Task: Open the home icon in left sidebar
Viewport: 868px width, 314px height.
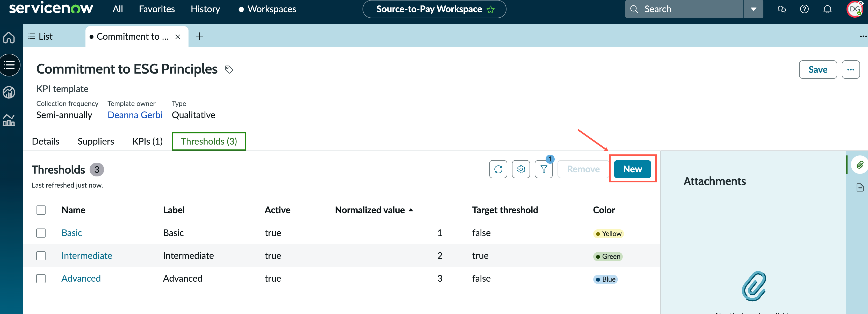Action: [x=9, y=38]
